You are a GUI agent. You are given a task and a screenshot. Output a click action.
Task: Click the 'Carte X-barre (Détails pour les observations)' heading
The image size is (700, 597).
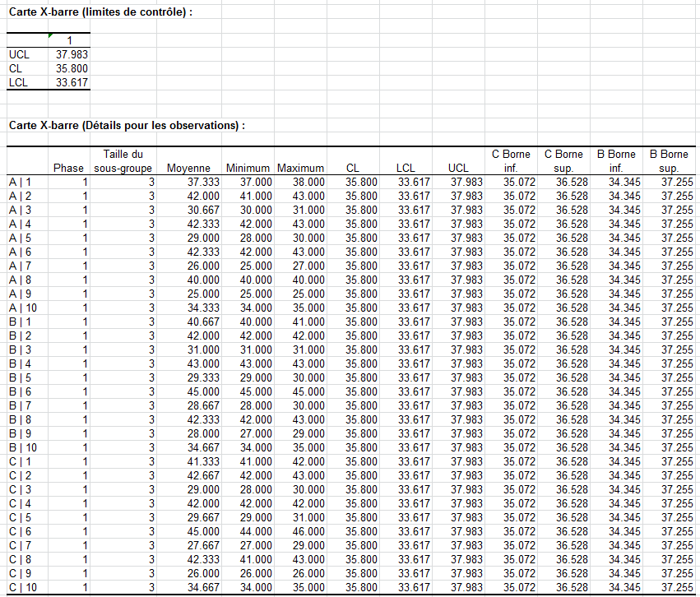pyautogui.click(x=126, y=125)
